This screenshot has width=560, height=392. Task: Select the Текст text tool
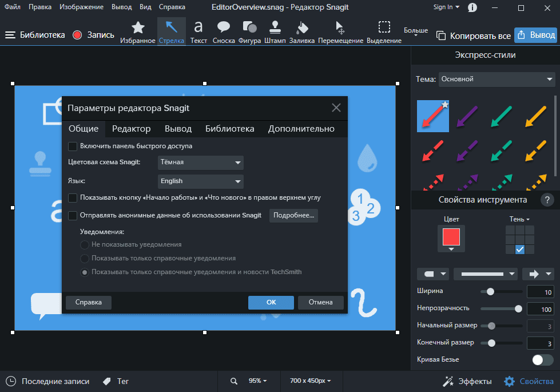tap(198, 31)
